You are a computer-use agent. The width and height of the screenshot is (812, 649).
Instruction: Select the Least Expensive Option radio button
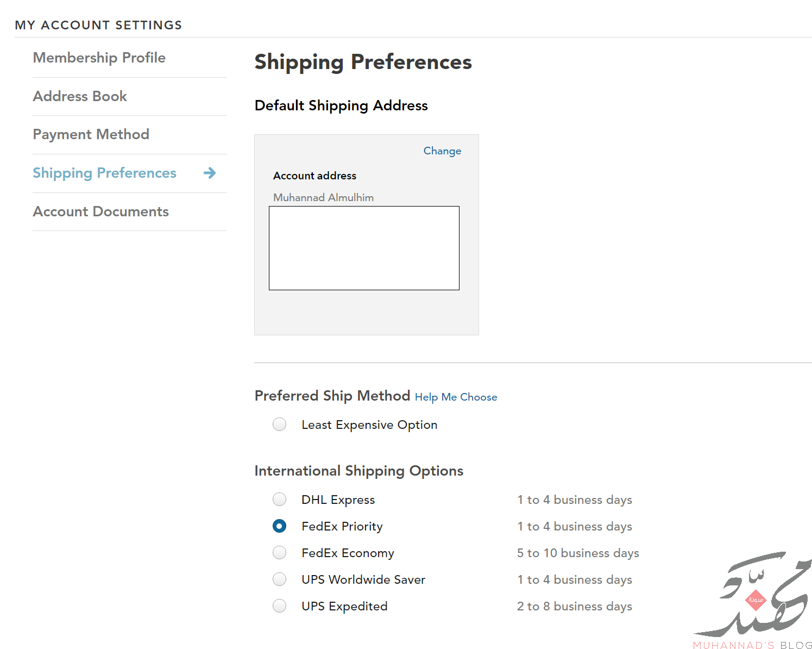pos(280,424)
